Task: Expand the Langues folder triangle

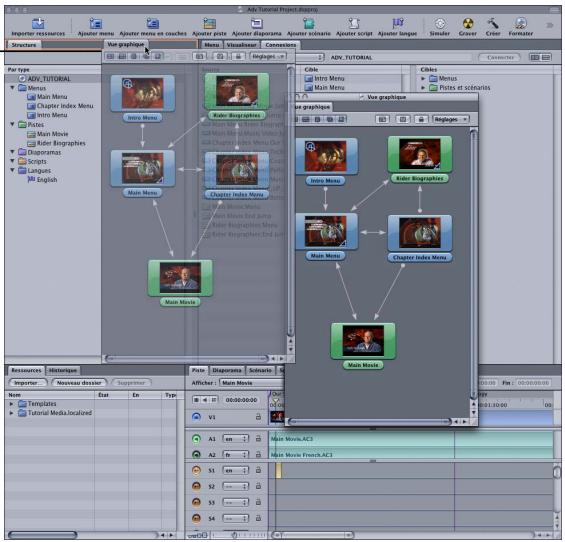Action: [12, 170]
